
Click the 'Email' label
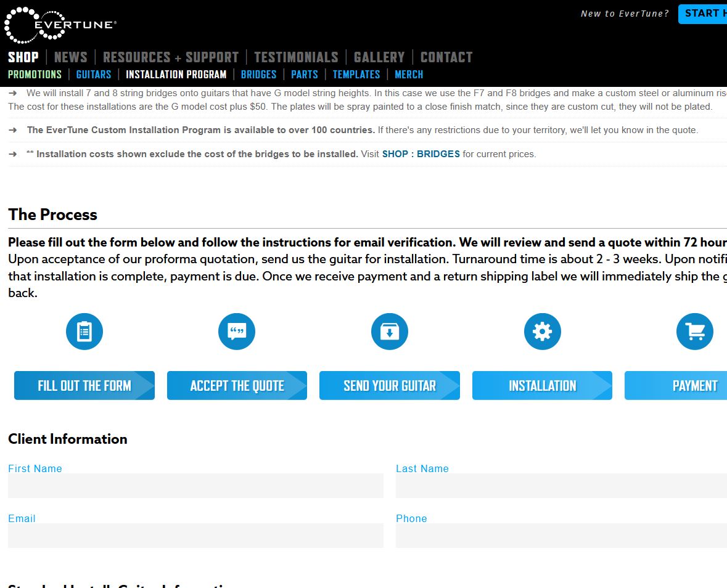(22, 518)
